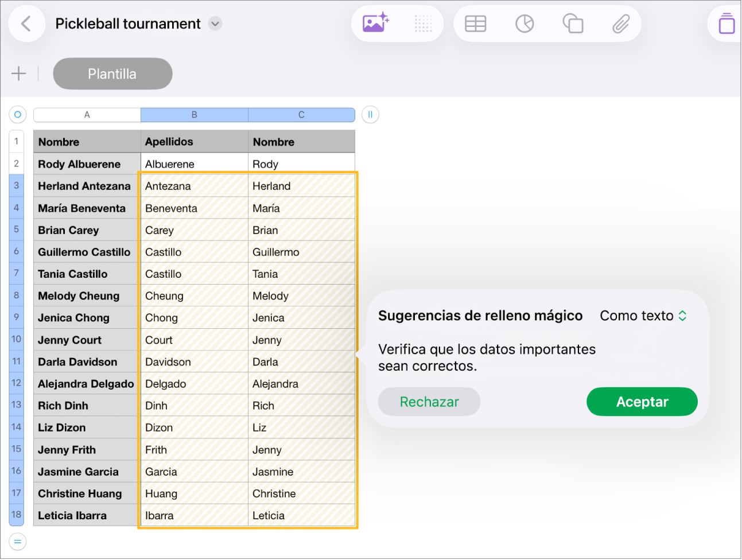Open the attachment paperclip menu

coord(621,24)
